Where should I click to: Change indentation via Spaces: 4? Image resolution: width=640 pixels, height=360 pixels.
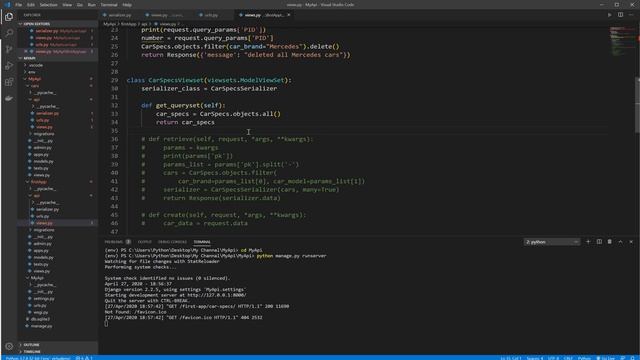(x=535, y=358)
